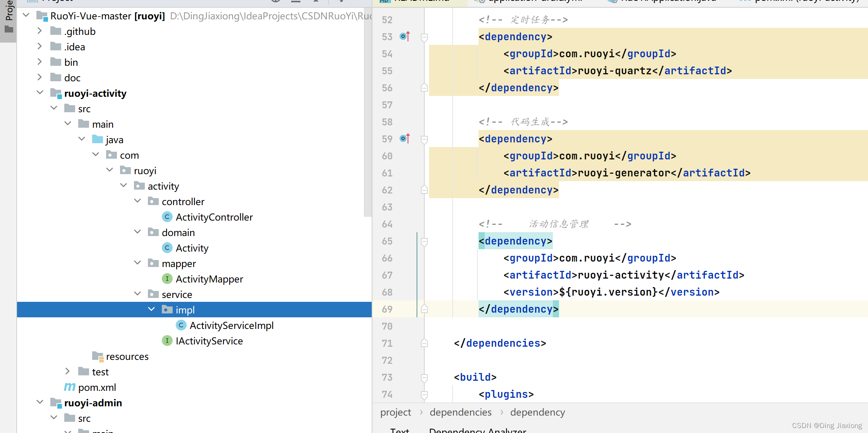
Task: Click the override gutter marker on line 53
Action: tap(405, 36)
